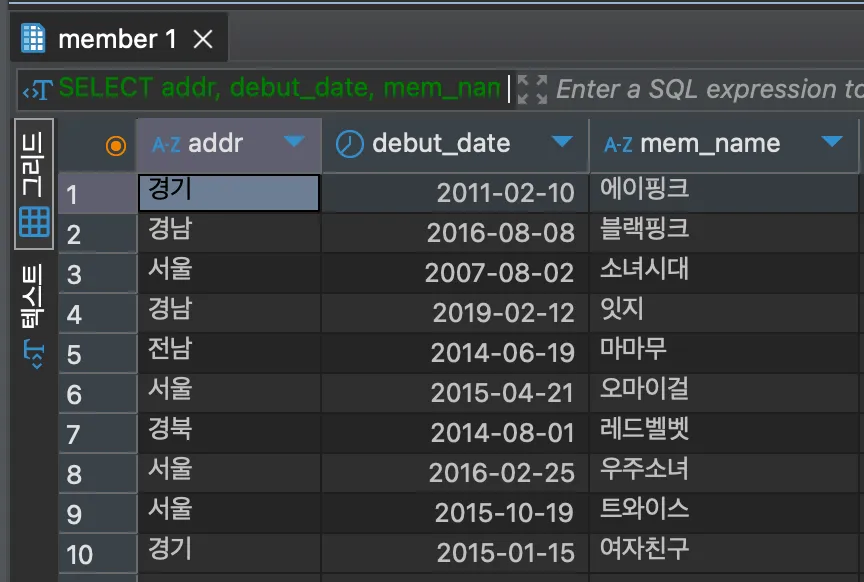This screenshot has height=582, width=864.
Task: Click the name 소녀시대
Action: [x=644, y=268]
